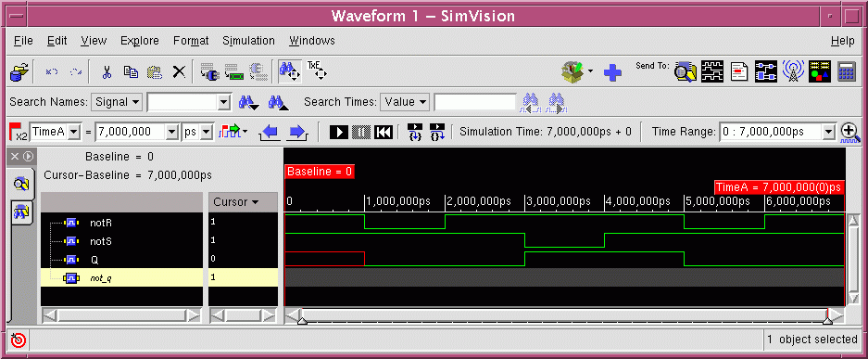Click the run simulation play button
The image size is (868, 359).
tap(339, 132)
